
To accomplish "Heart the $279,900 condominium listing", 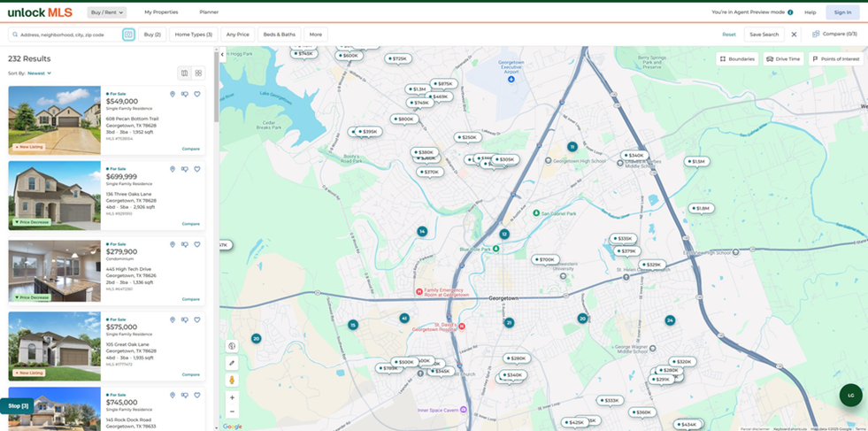I will (x=197, y=244).
